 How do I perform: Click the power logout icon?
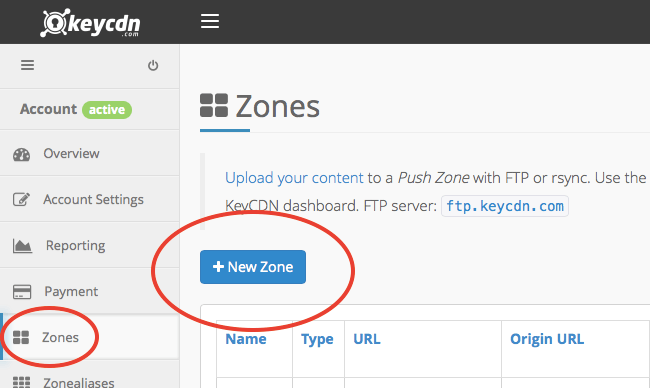pyautogui.click(x=153, y=65)
